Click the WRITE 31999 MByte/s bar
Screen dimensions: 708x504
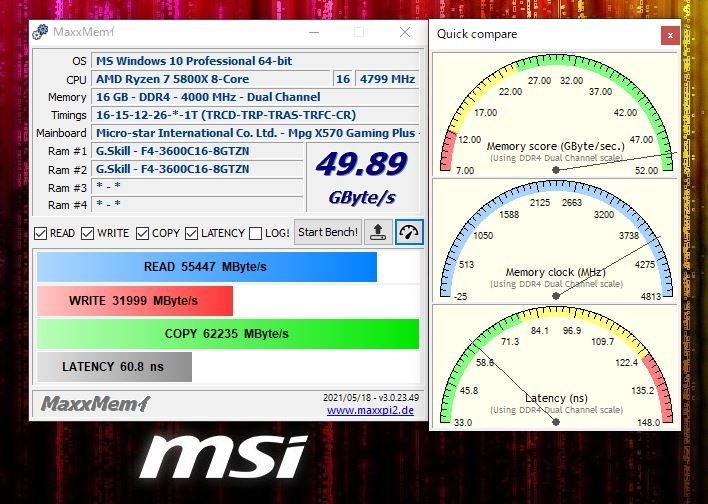[135, 301]
